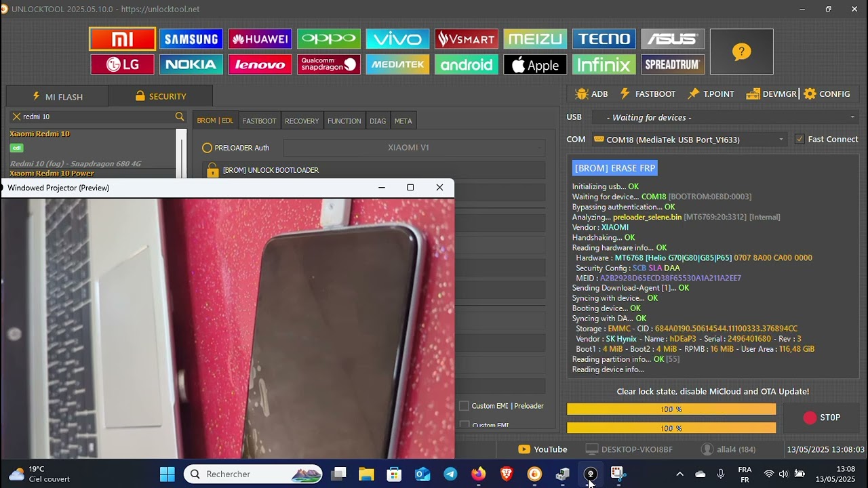
Task: Open DEVMGR device manager
Action: click(771, 94)
